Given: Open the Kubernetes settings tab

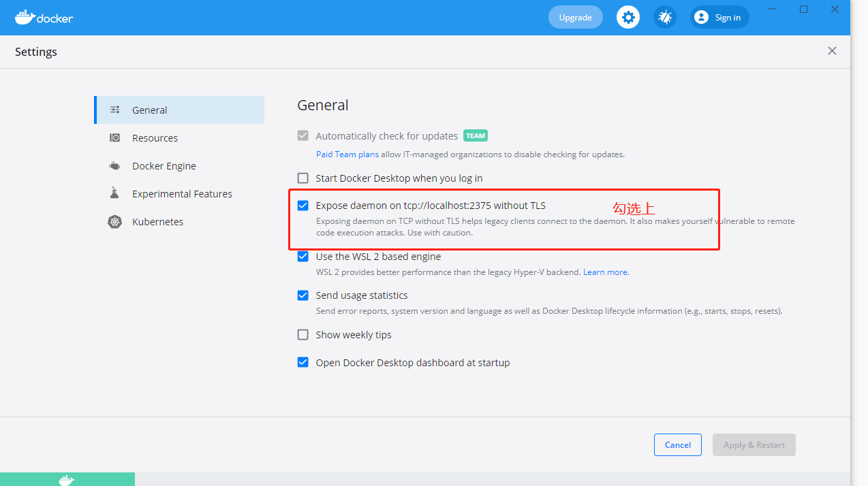Looking at the screenshot, I should point(179,221).
